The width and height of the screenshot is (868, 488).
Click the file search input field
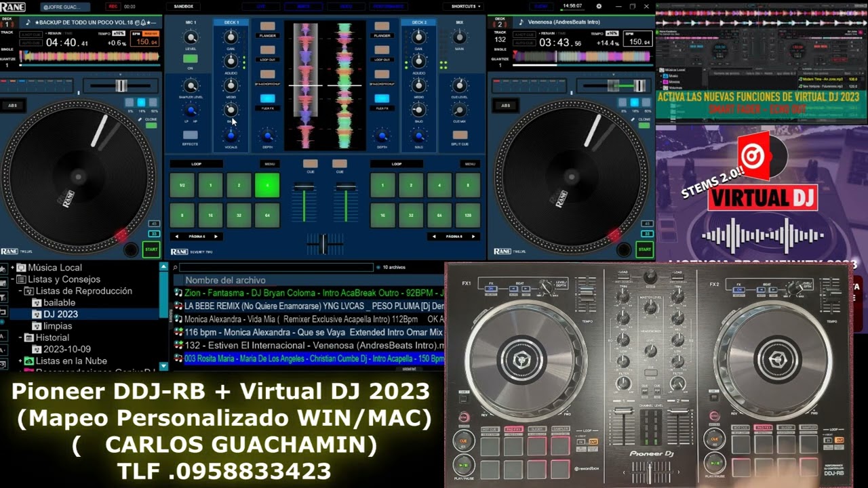276,268
